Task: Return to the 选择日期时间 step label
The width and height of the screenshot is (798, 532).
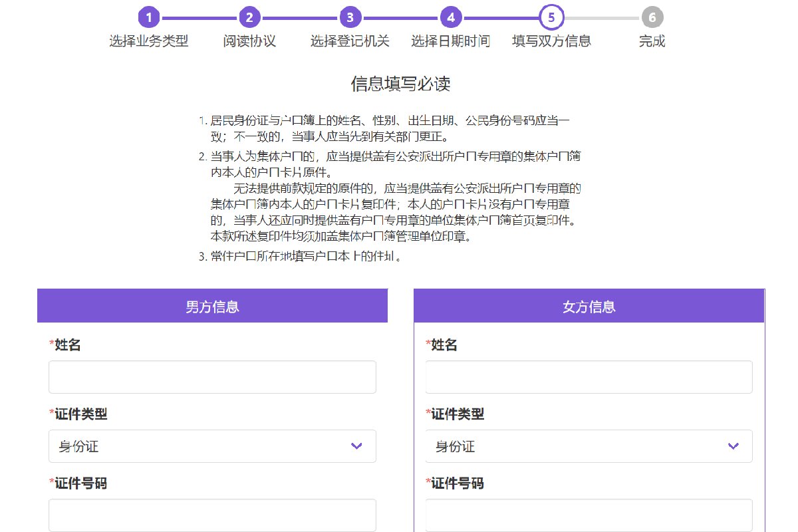Action: pyautogui.click(x=450, y=41)
